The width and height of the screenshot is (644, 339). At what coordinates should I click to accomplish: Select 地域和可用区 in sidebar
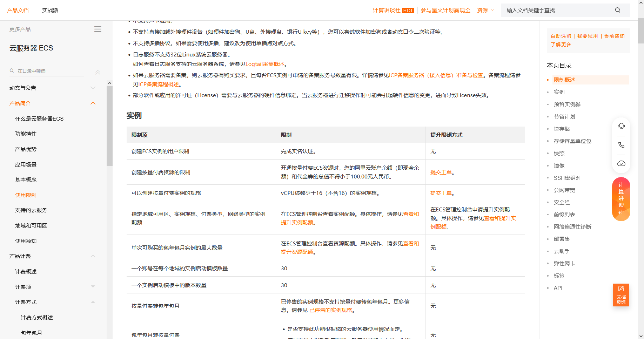[x=31, y=225]
